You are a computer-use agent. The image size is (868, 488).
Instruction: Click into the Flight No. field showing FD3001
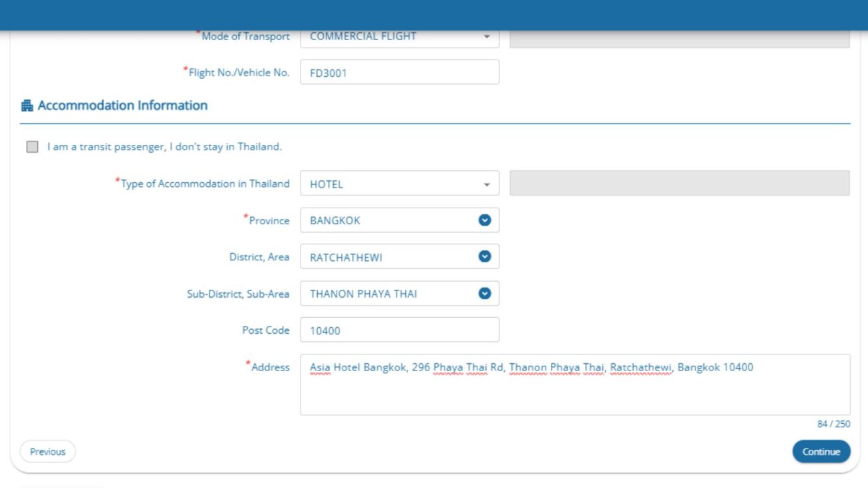tap(399, 73)
